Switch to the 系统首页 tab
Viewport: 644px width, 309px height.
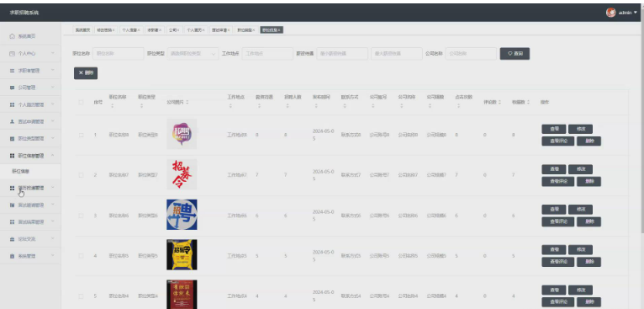tap(82, 30)
